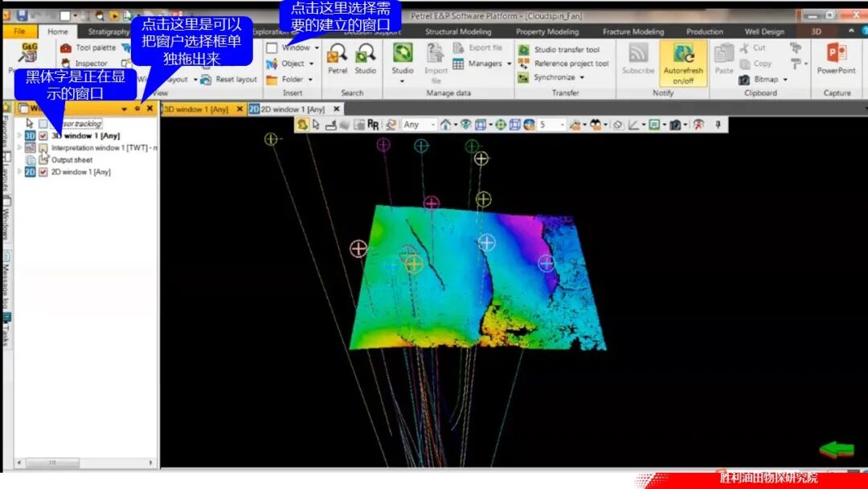Click the Windows pane pin icon
868x489 pixels.
point(137,109)
